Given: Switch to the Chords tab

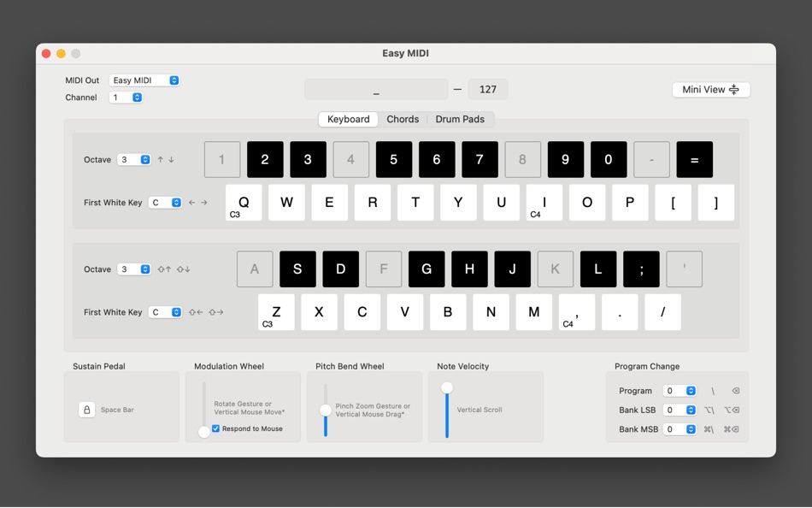Looking at the screenshot, I should pyautogui.click(x=403, y=119).
